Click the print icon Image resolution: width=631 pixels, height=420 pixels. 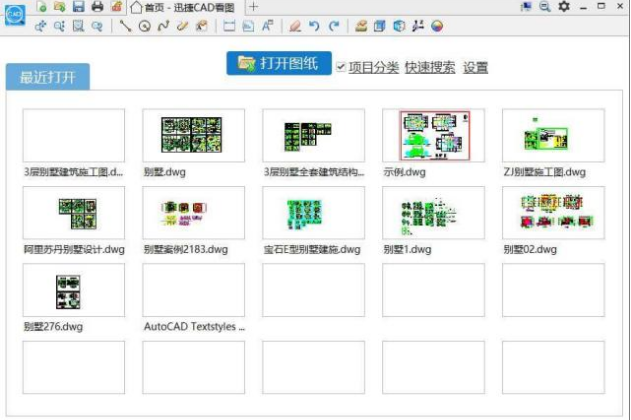click(97, 7)
